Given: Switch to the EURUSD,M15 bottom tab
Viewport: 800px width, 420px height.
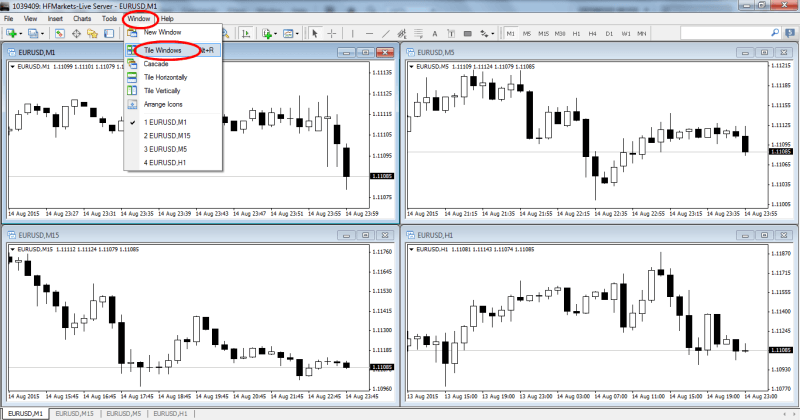Looking at the screenshot, I should [x=74, y=413].
